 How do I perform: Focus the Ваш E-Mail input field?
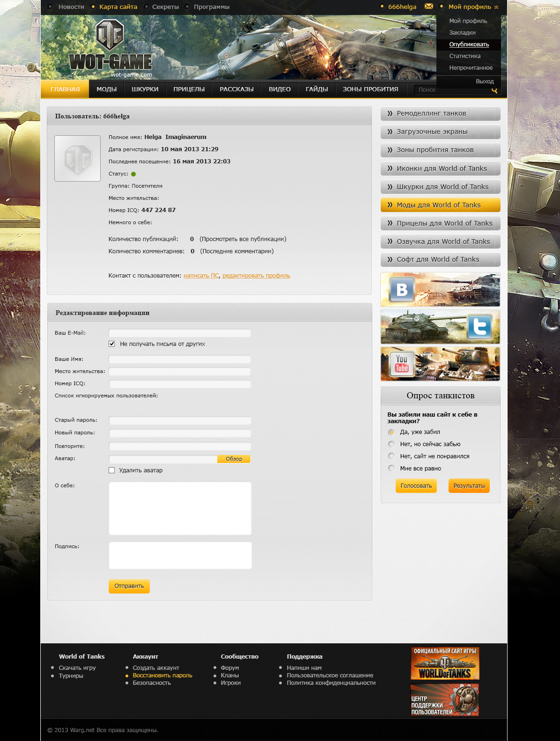[179, 333]
